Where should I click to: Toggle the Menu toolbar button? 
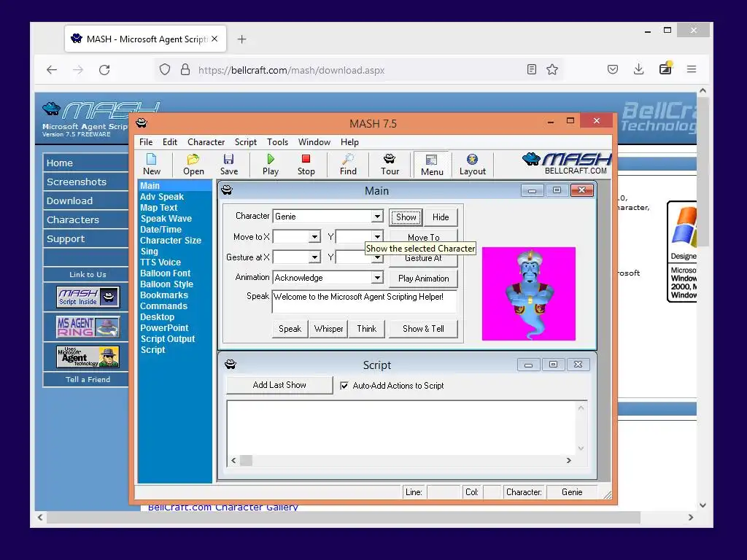(x=432, y=164)
